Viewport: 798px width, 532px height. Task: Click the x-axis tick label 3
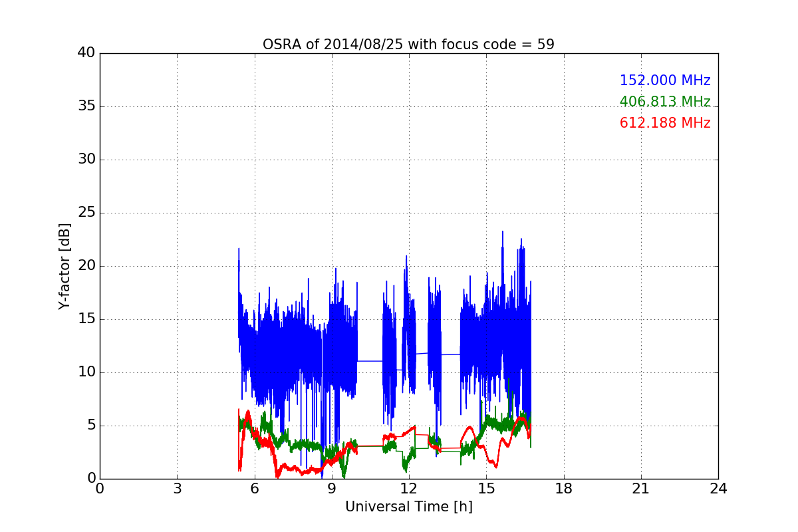[177, 489]
